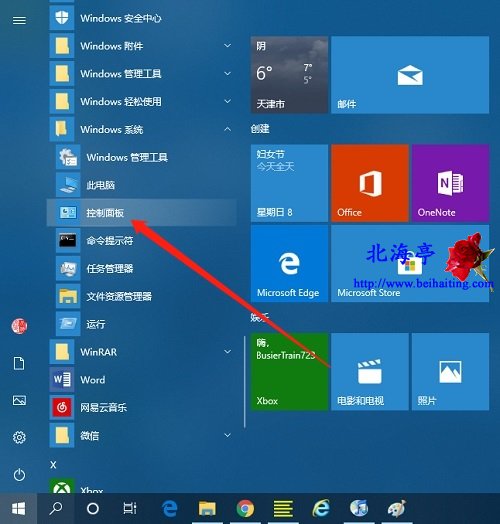The width and height of the screenshot is (500, 524).
Task: Open the 运行 dialog entry
Action: [142, 324]
